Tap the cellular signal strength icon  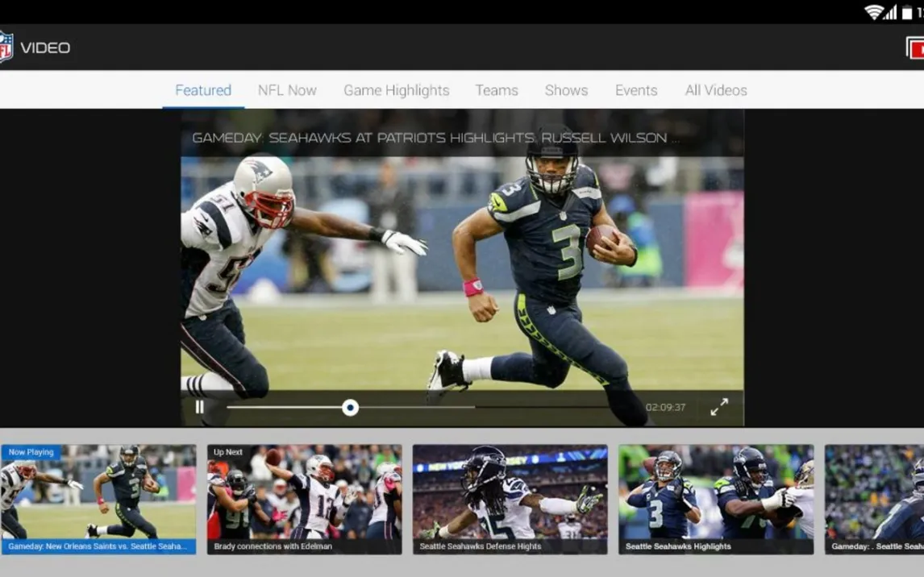890,12
